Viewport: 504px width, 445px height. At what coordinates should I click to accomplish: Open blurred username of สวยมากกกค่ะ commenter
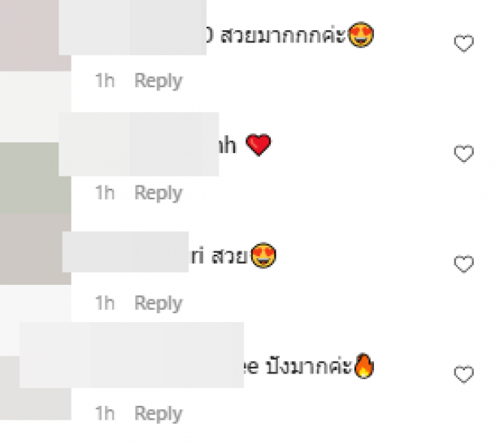coord(133,28)
